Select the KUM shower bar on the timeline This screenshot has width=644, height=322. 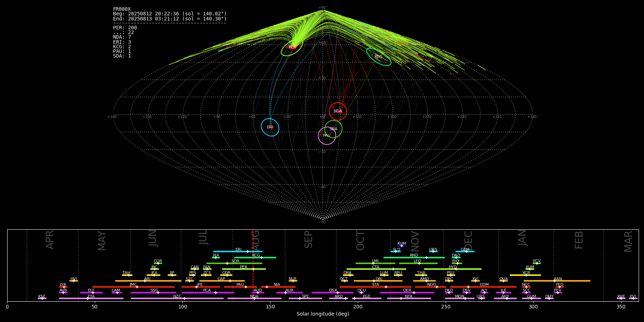(402, 246)
